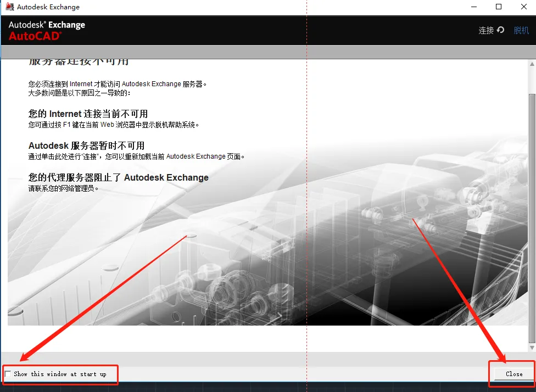Click the Autodesk Exchange title bar icon
536x392 pixels.
[10, 7]
